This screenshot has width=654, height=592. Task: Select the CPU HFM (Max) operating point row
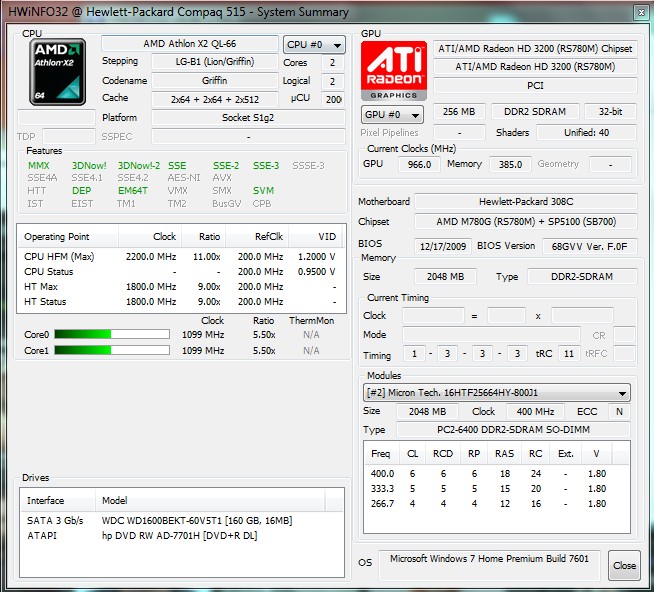(180, 256)
